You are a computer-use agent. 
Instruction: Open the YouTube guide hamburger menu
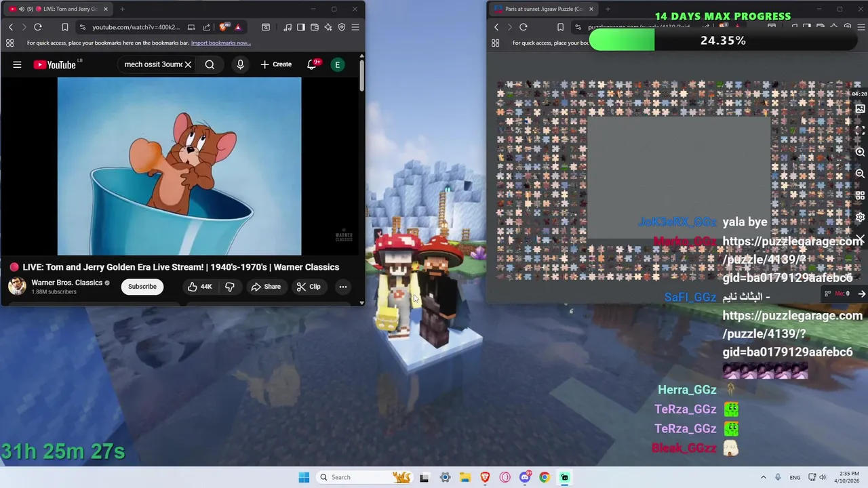click(x=17, y=64)
